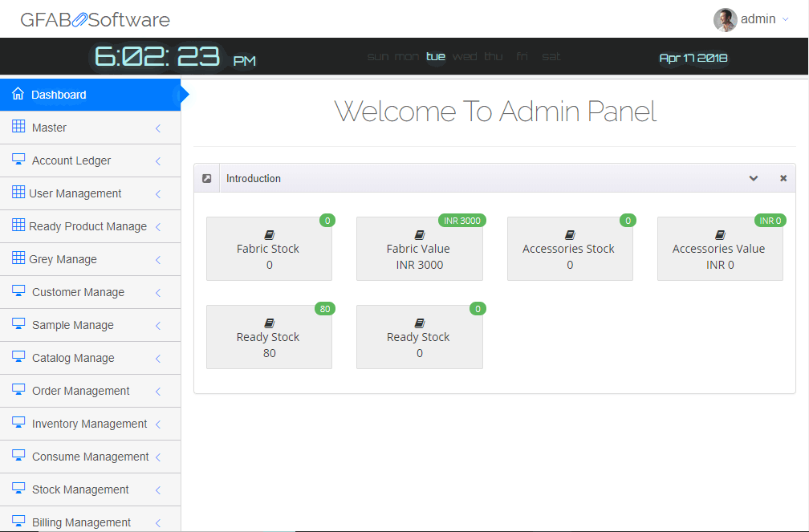
Task: Click the Dashboard home icon
Action: pos(18,94)
